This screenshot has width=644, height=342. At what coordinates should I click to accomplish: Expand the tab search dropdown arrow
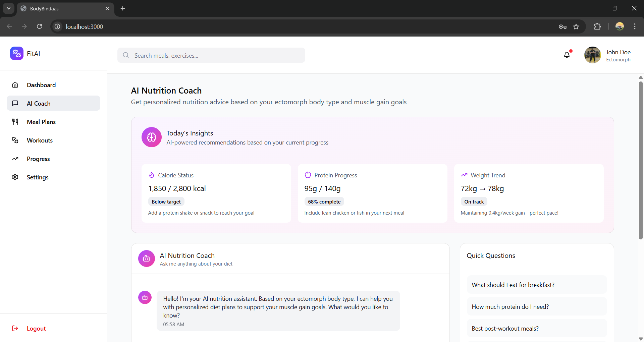[x=9, y=8]
